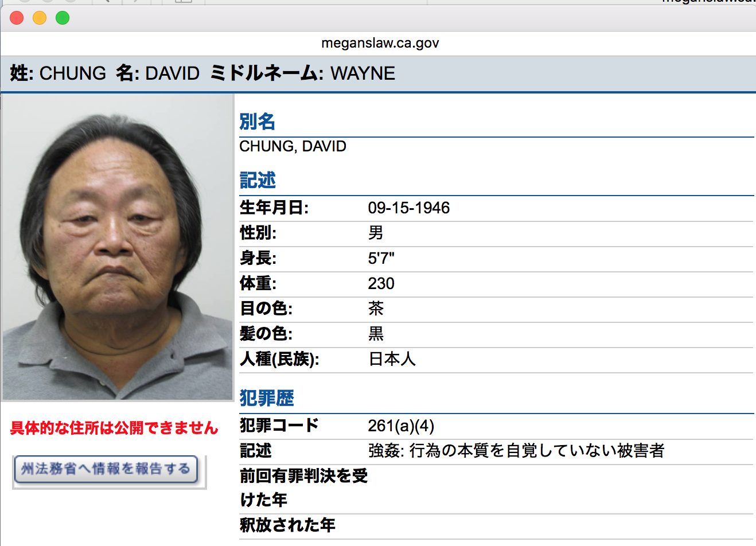
Task: Select the weight value 230
Action: coord(381,283)
